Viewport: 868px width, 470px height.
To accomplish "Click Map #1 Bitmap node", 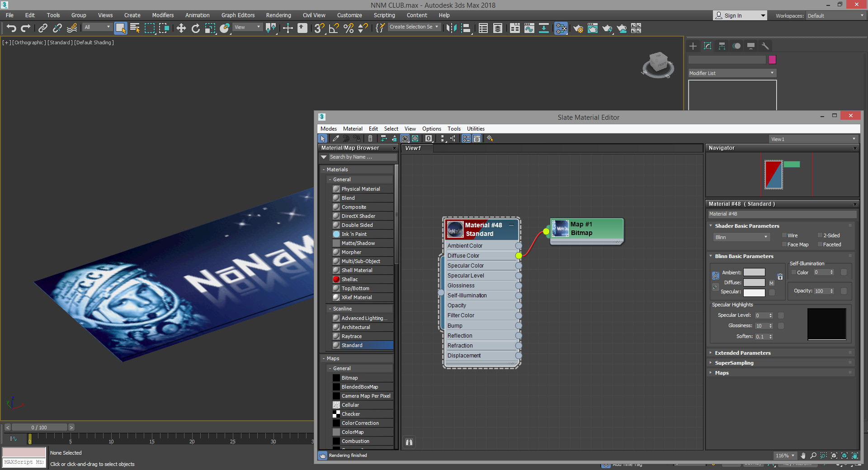I will point(587,230).
